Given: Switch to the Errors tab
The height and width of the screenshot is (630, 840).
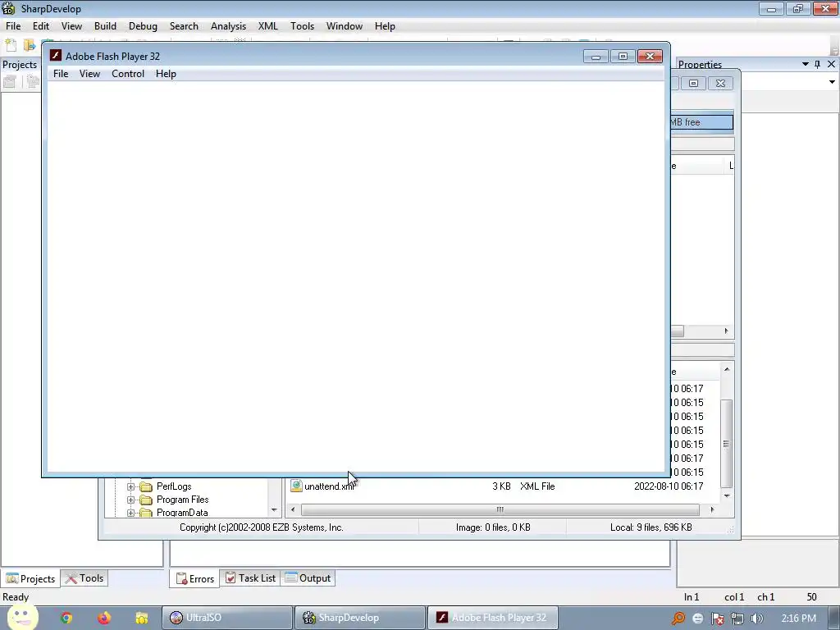Looking at the screenshot, I should pos(195,578).
